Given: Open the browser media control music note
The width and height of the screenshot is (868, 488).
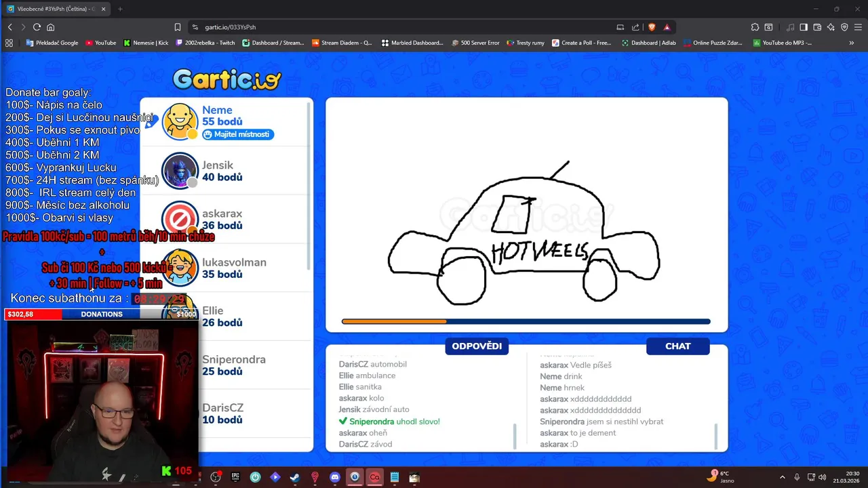Looking at the screenshot, I should click(791, 27).
